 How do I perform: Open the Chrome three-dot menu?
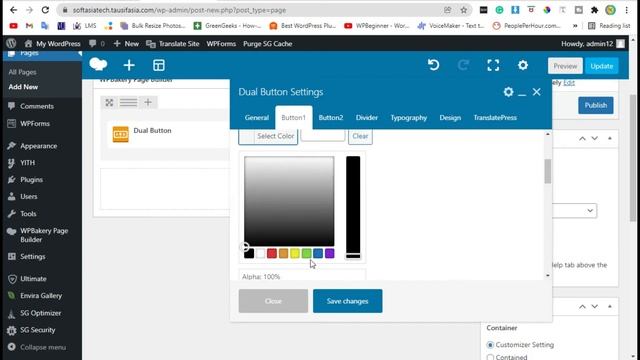pos(627,10)
